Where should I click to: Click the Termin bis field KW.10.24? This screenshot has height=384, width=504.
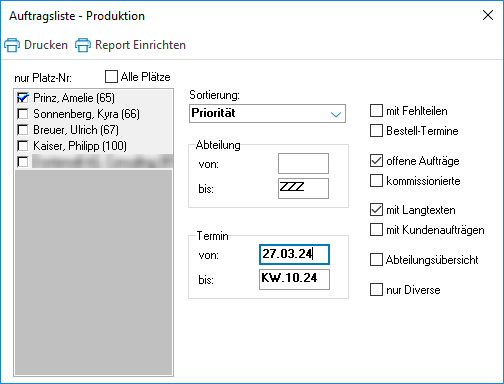pos(294,279)
